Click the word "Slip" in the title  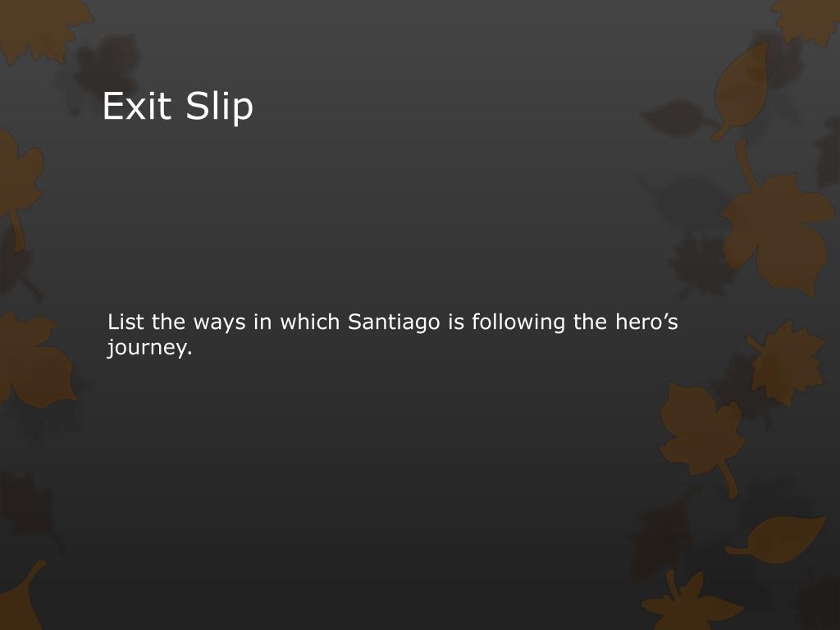pos(219,107)
